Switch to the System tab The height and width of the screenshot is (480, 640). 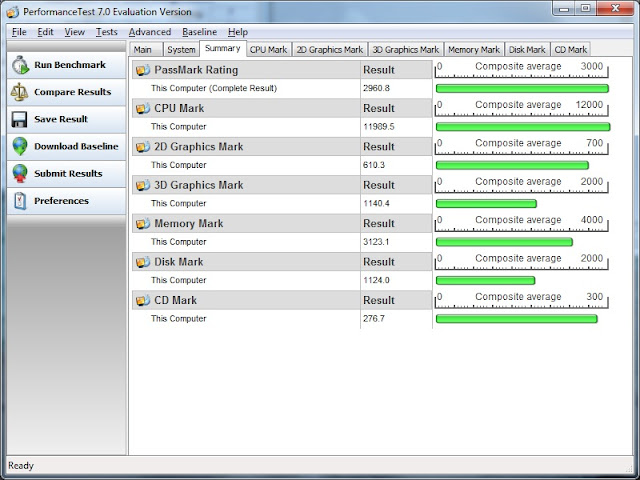[x=181, y=49]
